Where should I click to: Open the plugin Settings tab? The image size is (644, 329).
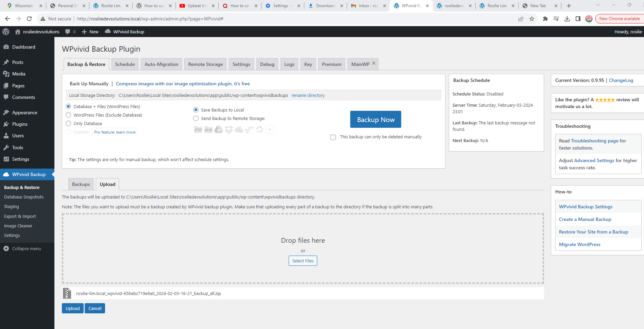(x=241, y=64)
